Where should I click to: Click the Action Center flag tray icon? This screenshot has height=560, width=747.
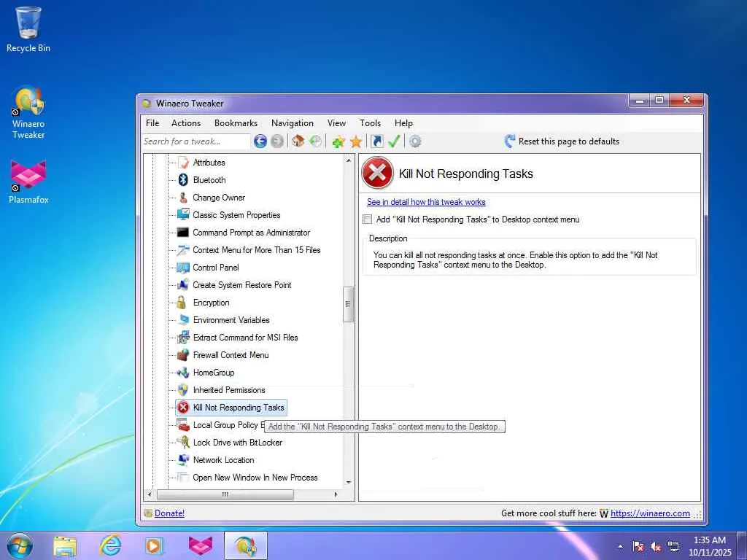638,547
